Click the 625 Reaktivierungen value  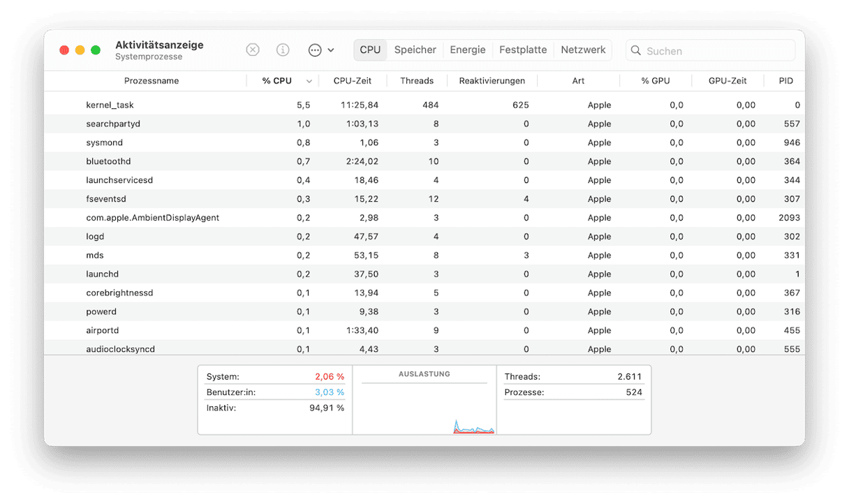[x=520, y=105]
